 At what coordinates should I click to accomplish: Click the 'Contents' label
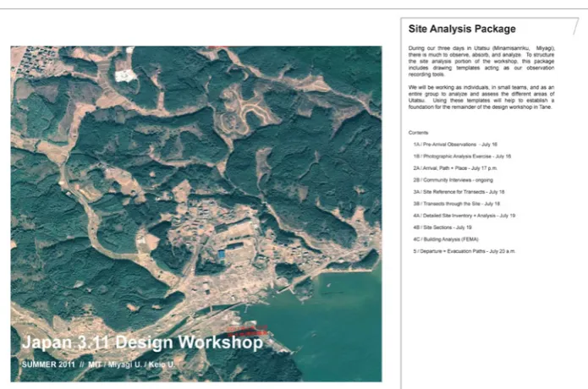[418, 133]
